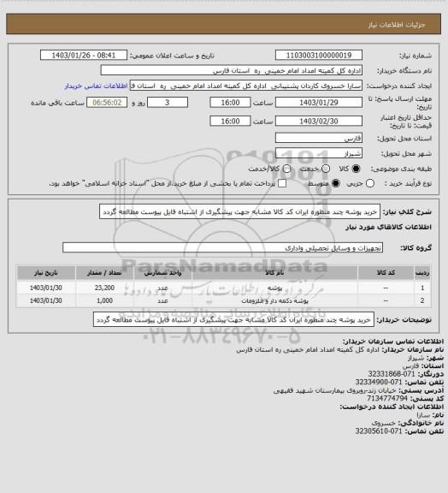Click the date 1403/01/30 in row 1
Screen dimensions: 448x493
pyautogui.click(x=46, y=288)
